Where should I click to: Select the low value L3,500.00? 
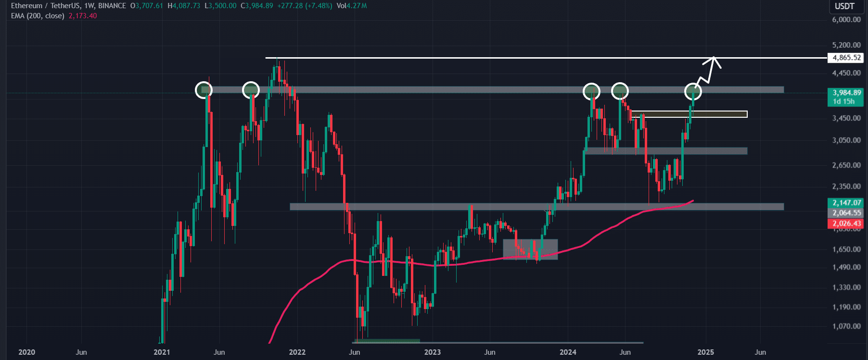[220, 6]
